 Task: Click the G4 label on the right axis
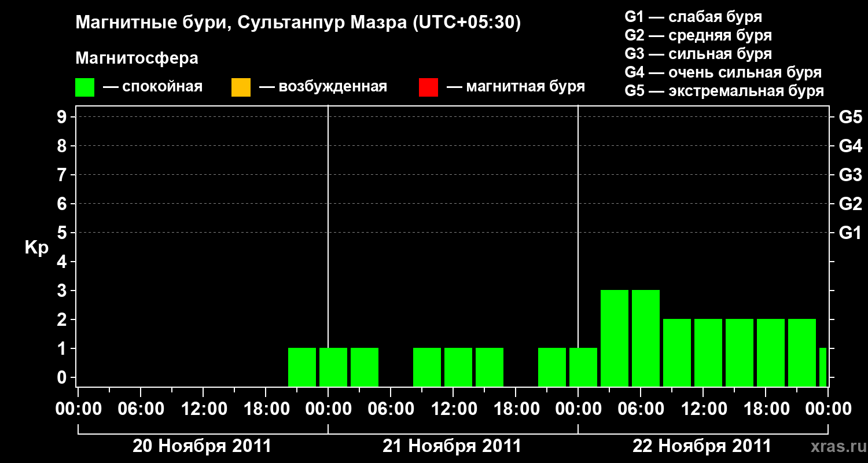click(850, 146)
